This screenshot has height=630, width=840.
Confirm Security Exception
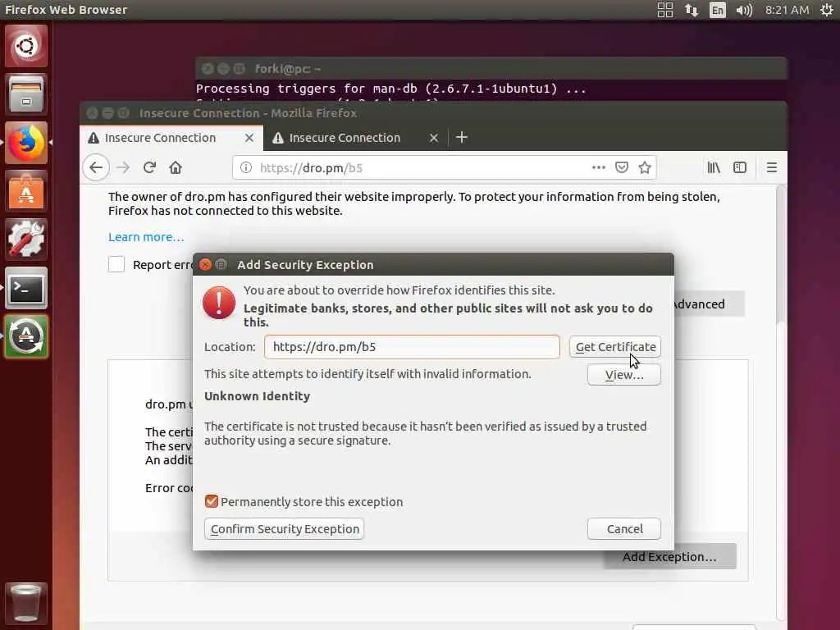pos(285,529)
